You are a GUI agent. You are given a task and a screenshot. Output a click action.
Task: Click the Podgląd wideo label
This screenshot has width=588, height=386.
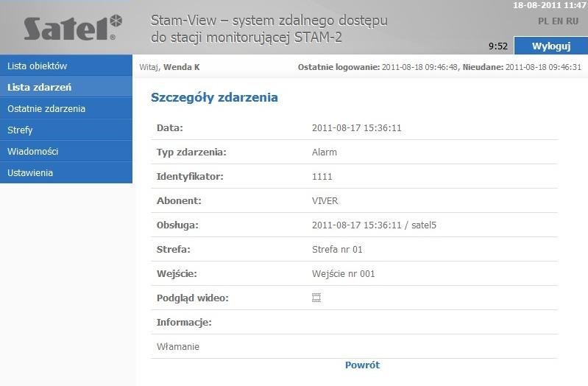click(x=193, y=298)
